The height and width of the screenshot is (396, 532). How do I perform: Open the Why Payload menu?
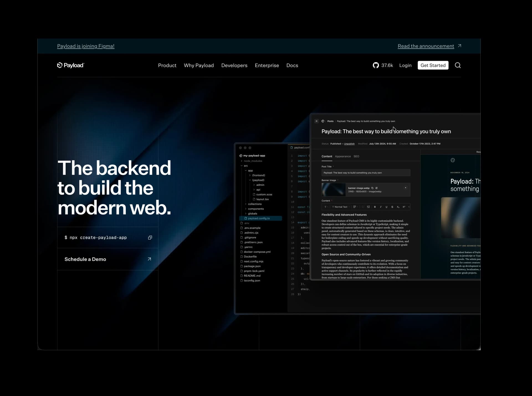199,65
